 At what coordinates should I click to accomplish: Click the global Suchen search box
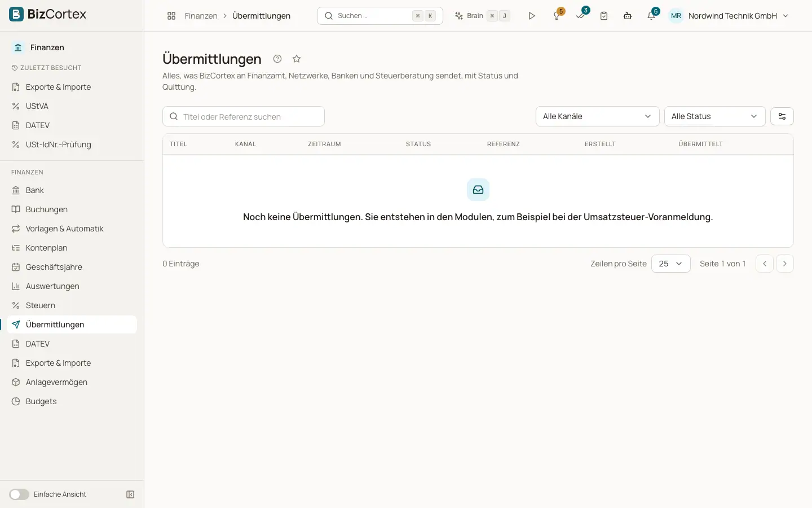point(380,16)
